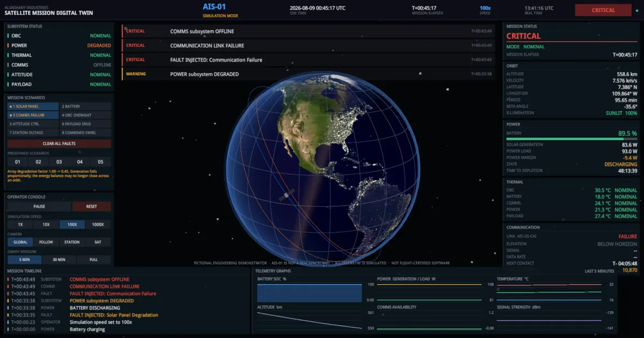644x338 pixels.
Task: Set simulation speed to 10X
Action: click(x=46, y=224)
